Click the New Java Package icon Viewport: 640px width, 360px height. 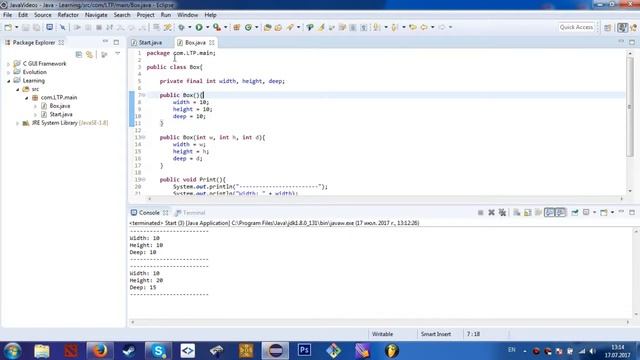[x=236, y=27]
